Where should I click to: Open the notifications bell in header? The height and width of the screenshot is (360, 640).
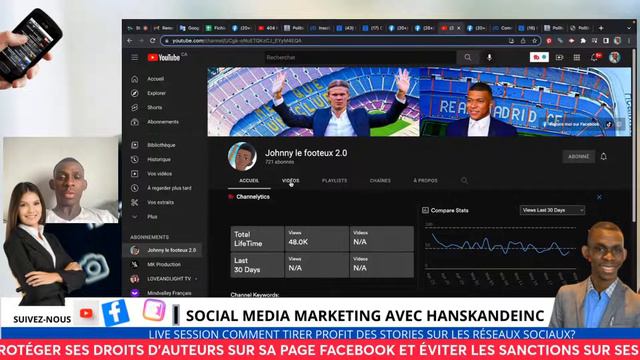pyautogui.click(x=594, y=58)
